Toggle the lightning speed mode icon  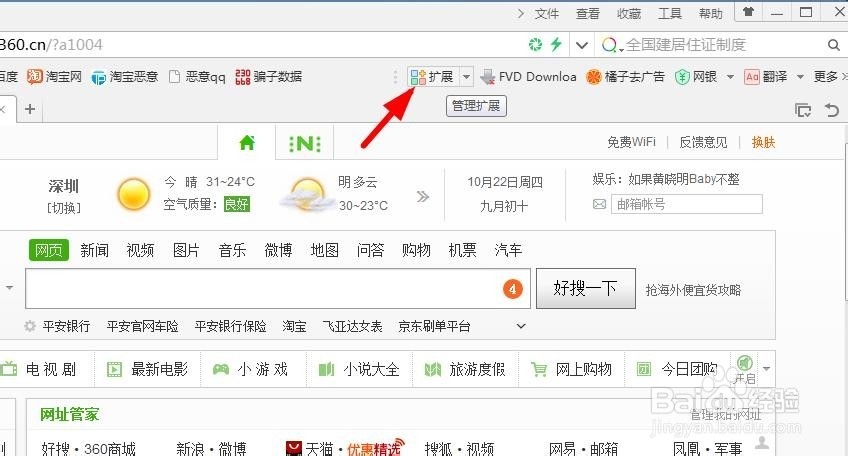tap(556, 44)
